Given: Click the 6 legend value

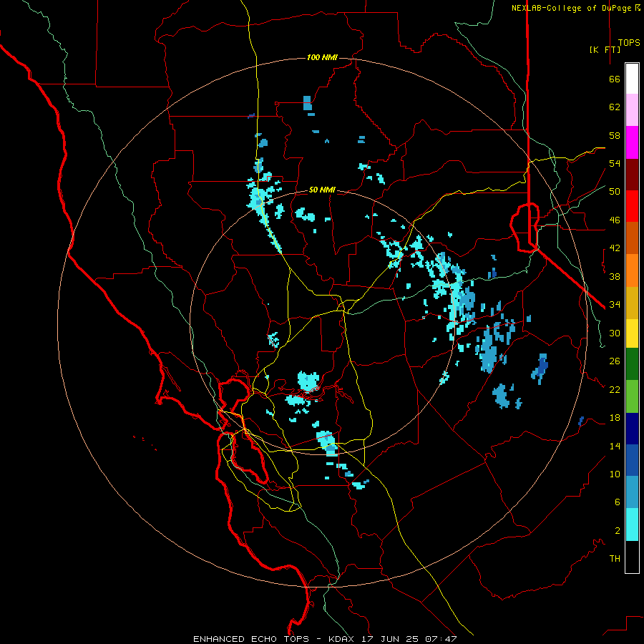Looking at the screenshot, I should pos(618,502).
